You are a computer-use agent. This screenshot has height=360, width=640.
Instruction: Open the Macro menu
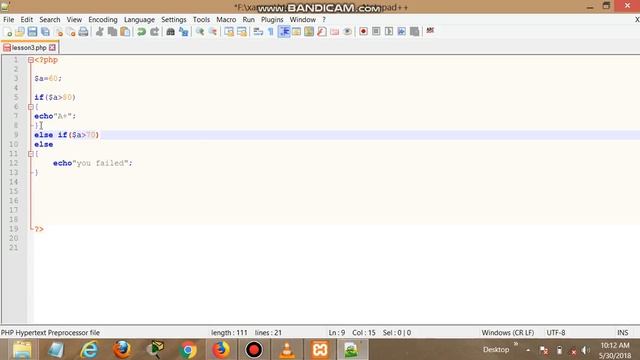coord(226,20)
